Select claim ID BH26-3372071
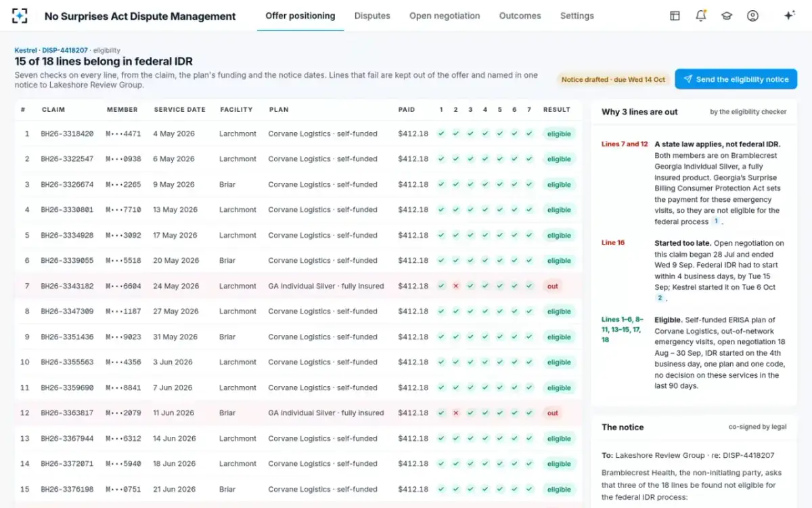 pos(67,464)
